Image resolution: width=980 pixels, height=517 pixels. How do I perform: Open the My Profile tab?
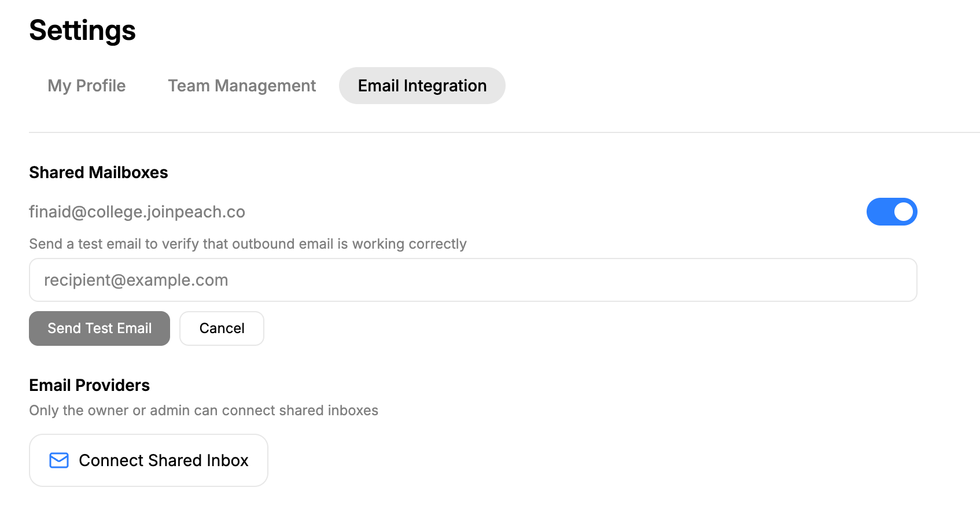[x=87, y=86]
